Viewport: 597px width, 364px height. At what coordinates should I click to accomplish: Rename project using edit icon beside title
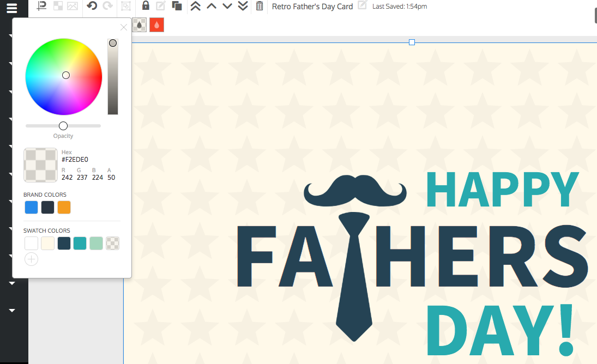coord(363,5)
